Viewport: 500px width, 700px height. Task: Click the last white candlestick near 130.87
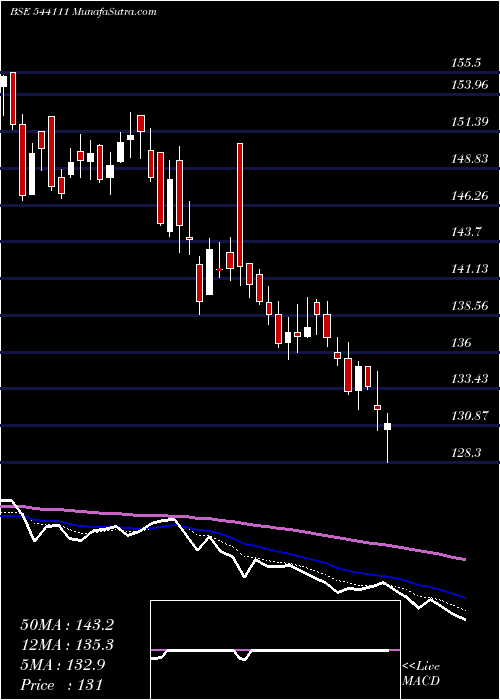pos(388,426)
